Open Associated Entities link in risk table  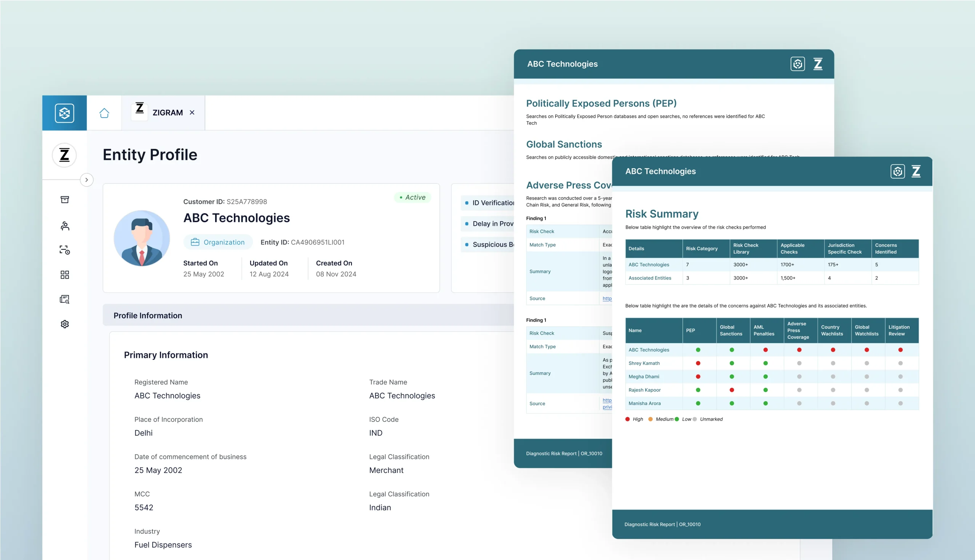click(649, 278)
